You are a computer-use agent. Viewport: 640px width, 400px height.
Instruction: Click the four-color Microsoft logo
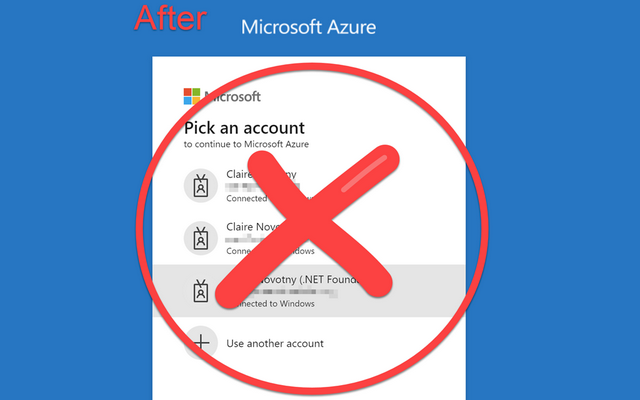[x=191, y=96]
